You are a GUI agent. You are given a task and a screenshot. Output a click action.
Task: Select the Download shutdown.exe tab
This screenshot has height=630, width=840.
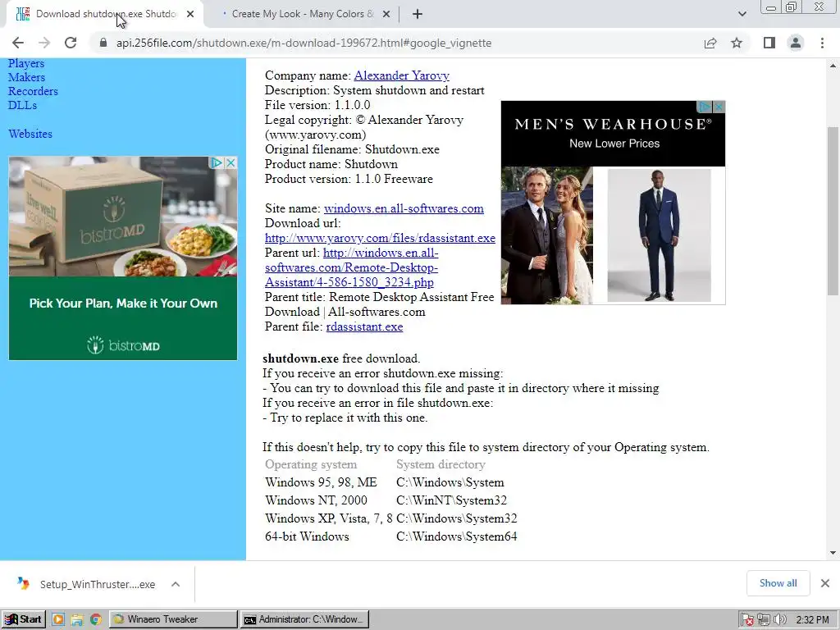point(105,14)
